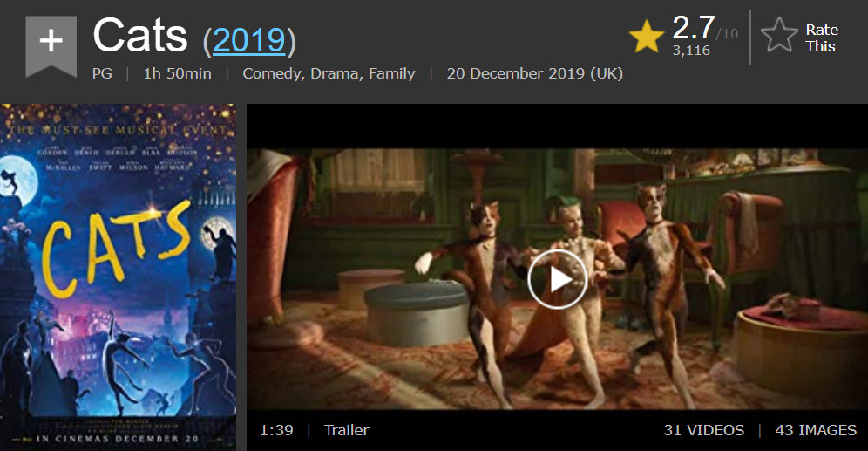This screenshot has width=868, height=451.
Task: Open the 3,116 user ratings count
Action: click(x=691, y=51)
